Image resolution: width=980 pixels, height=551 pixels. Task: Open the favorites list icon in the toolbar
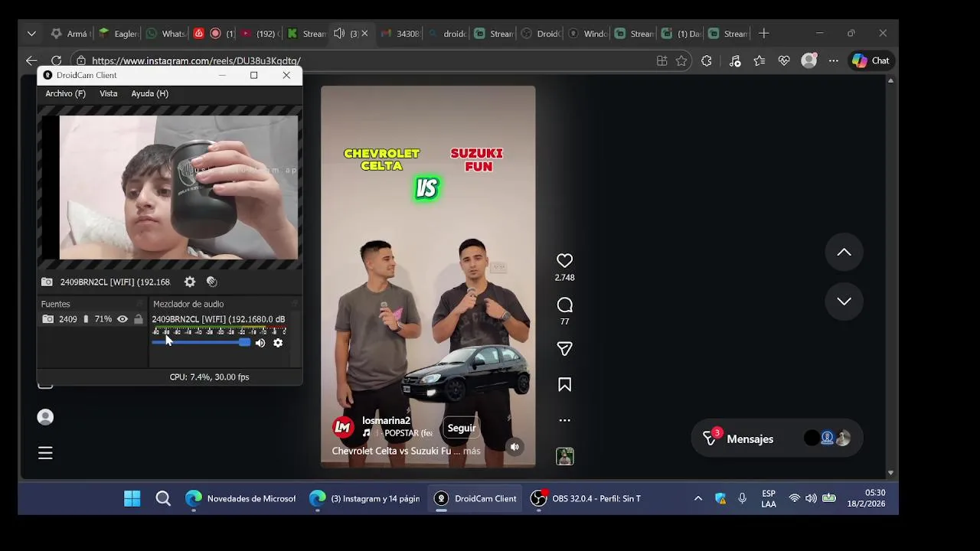pyautogui.click(x=759, y=60)
